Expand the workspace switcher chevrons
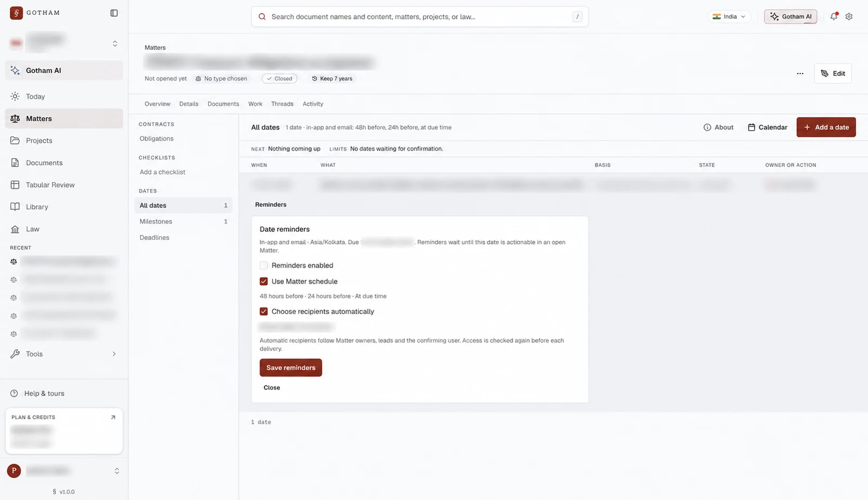The width and height of the screenshot is (868, 500). click(x=115, y=43)
